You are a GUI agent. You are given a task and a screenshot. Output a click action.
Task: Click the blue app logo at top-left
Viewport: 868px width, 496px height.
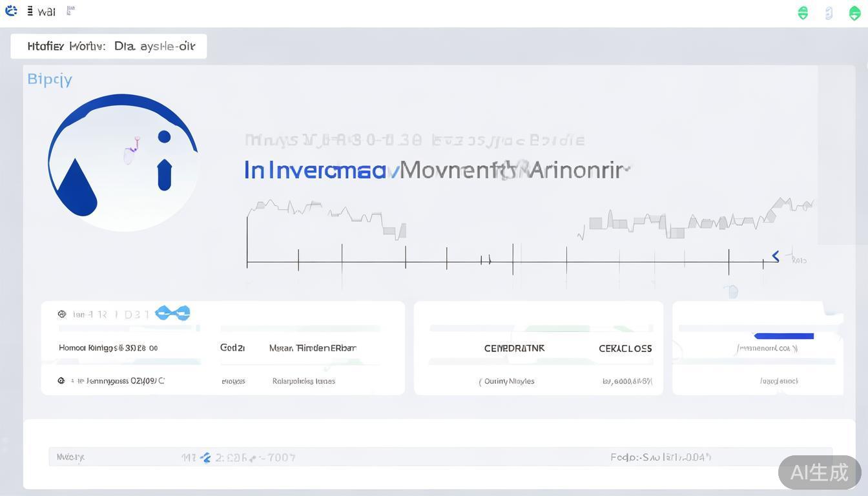[11, 10]
